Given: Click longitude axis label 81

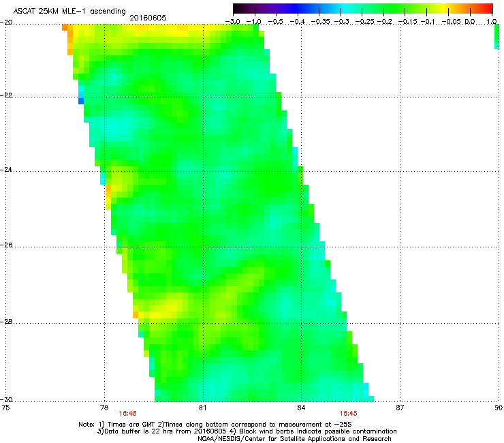Looking at the screenshot, I should point(202,408).
